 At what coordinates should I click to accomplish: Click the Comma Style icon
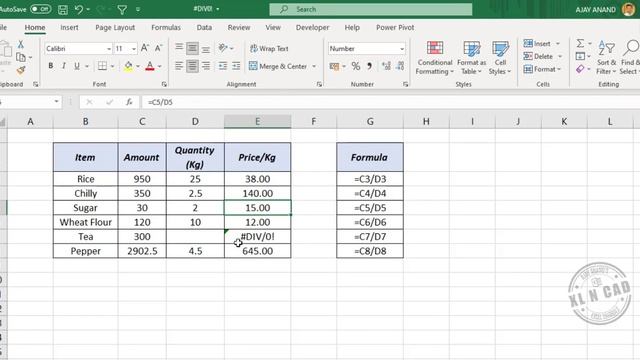369,66
